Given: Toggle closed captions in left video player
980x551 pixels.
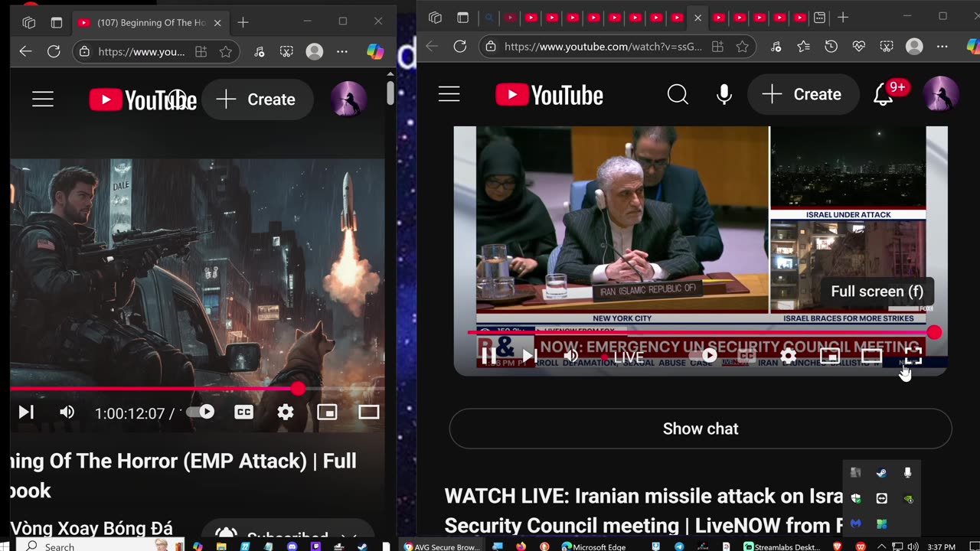Looking at the screenshot, I should click(243, 412).
